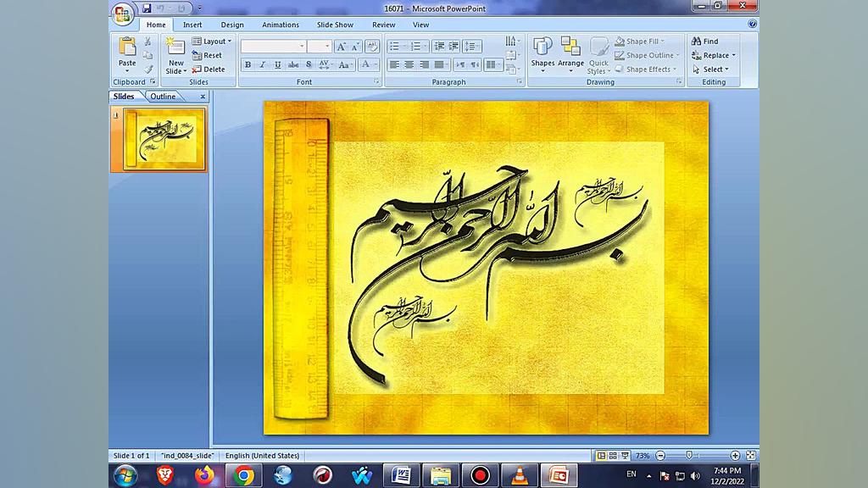Screen dimensions: 868x488
Task: Align text to the right
Action: click(x=424, y=64)
